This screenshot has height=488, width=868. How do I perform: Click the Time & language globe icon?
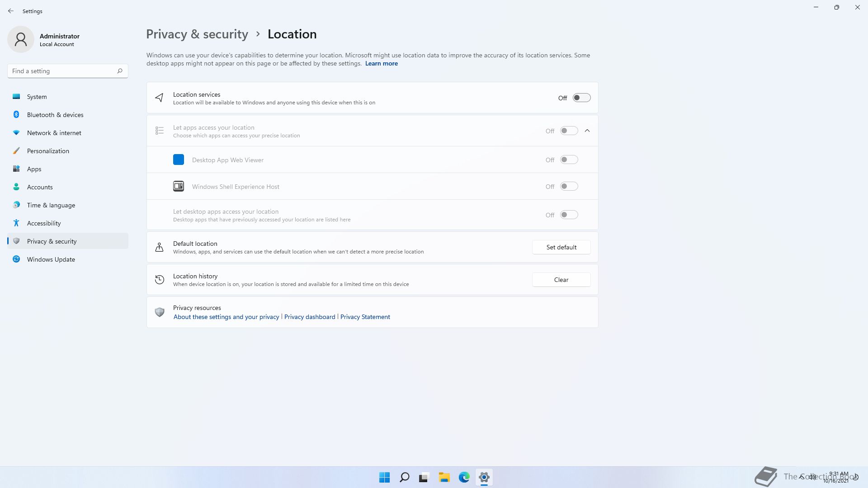16,205
